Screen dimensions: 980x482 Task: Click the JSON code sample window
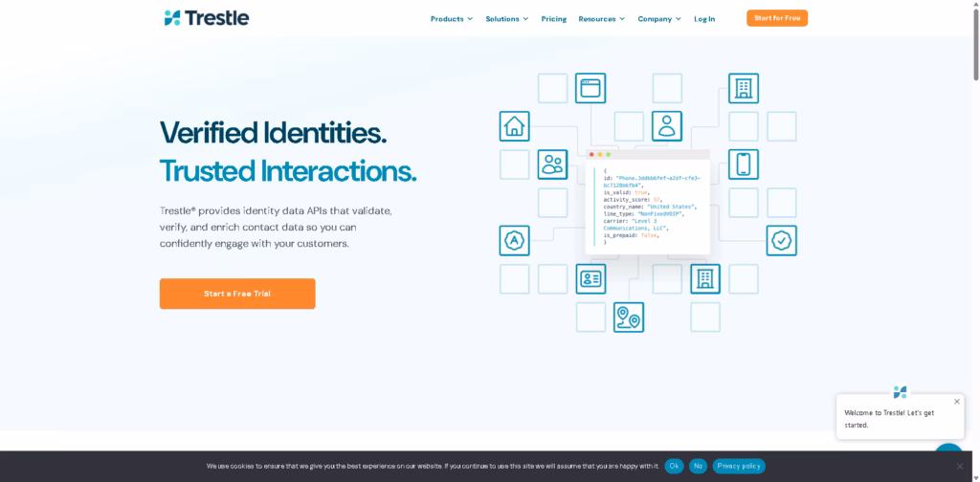(x=648, y=202)
